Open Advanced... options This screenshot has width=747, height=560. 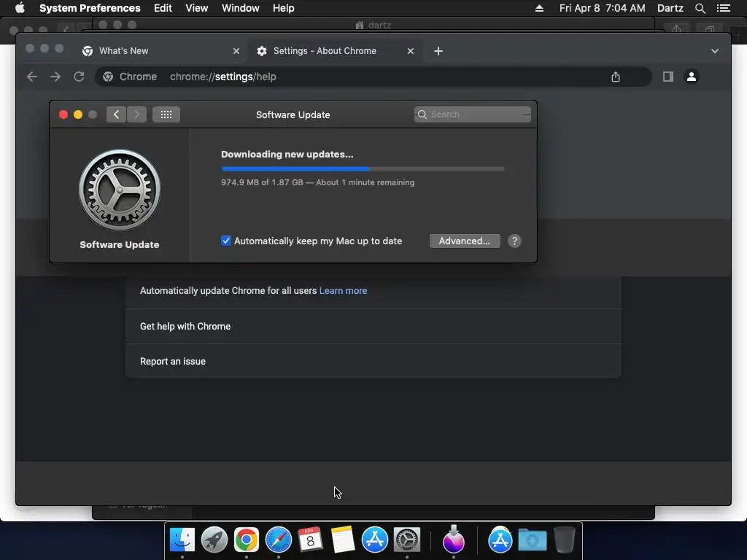coord(465,241)
